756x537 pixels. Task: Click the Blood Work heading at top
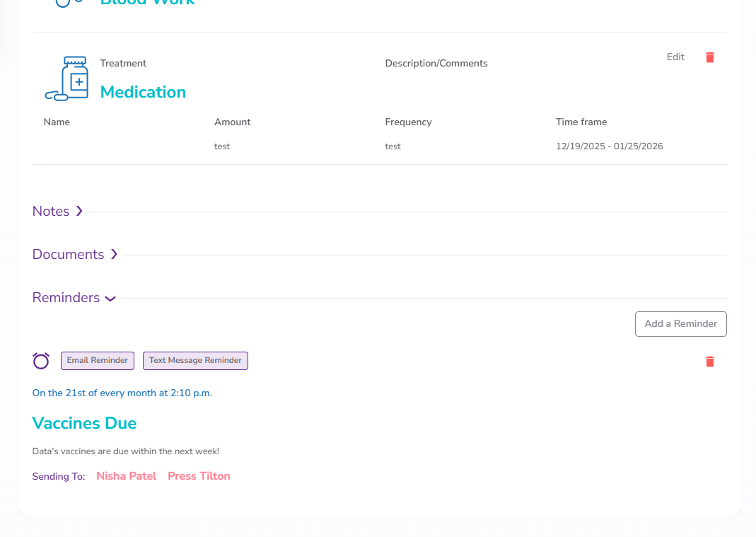pyautogui.click(x=147, y=3)
